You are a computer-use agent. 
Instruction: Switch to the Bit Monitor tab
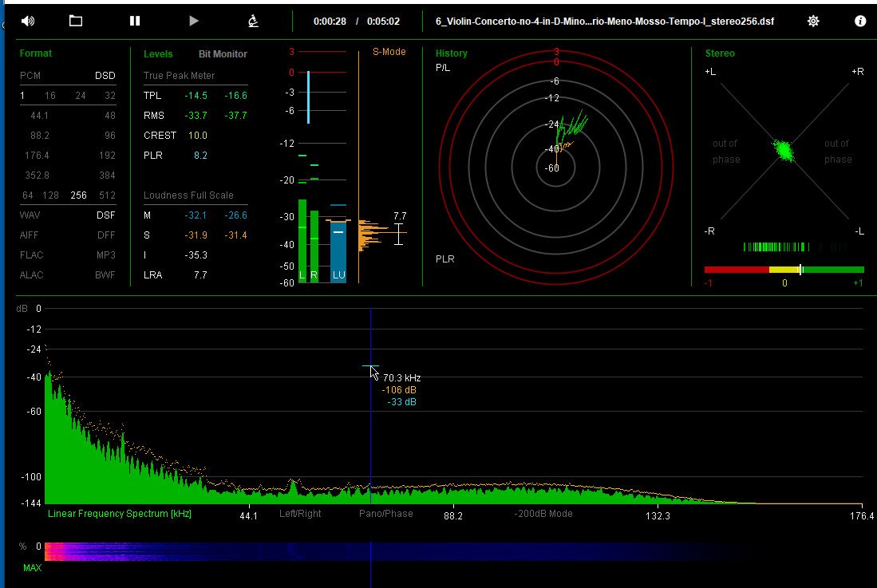click(223, 54)
